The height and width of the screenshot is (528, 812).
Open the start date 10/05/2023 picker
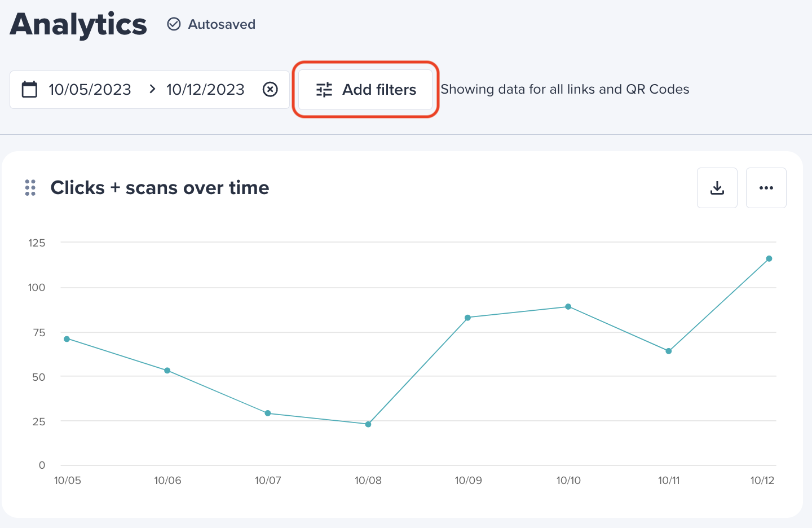pos(90,89)
